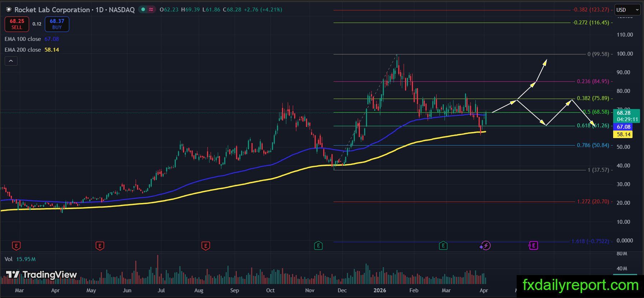The image size is (644, 298).
Task: Select the EMA 100 close legend entry
Action: [32, 39]
